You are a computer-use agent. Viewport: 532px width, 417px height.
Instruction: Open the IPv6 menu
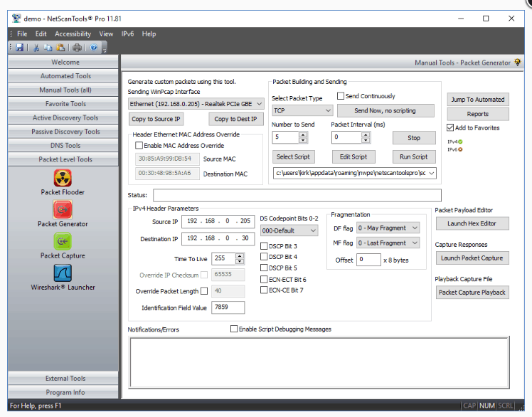click(x=127, y=34)
